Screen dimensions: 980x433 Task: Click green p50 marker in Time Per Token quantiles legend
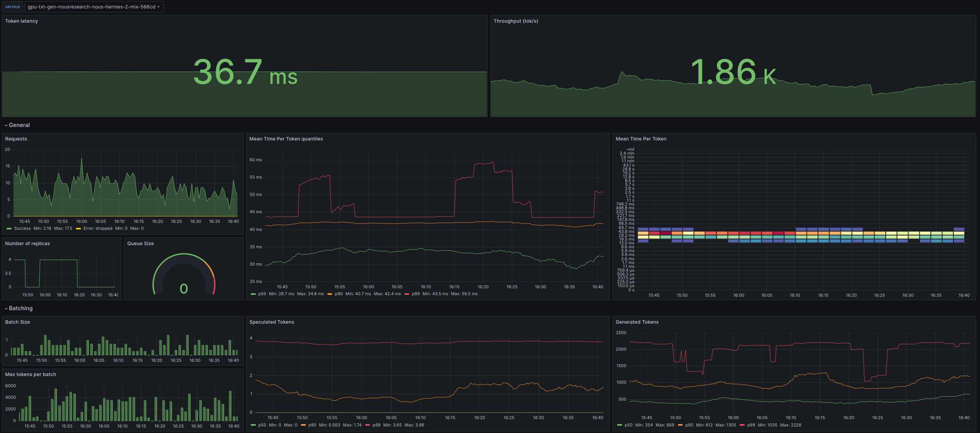point(253,294)
